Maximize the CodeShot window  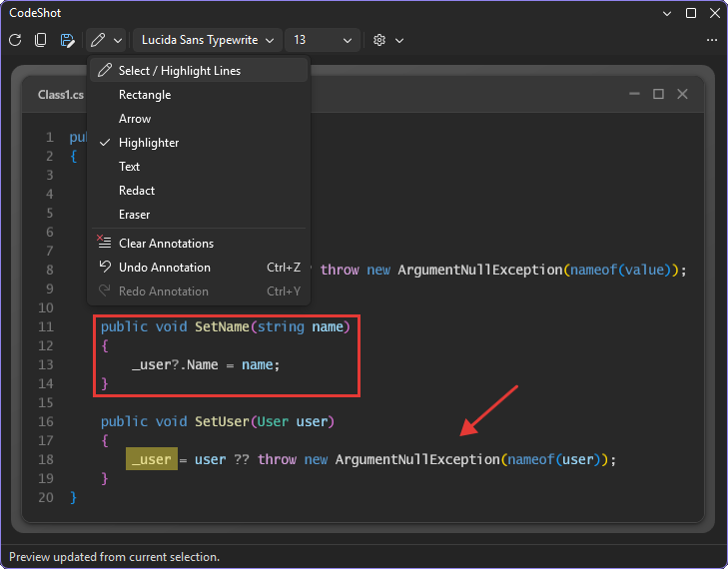point(691,13)
